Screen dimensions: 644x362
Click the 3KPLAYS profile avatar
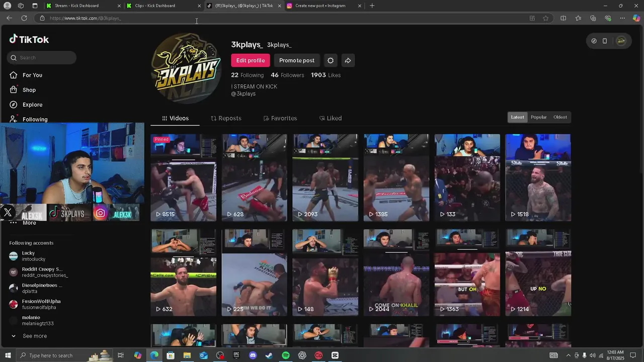pos(186,68)
